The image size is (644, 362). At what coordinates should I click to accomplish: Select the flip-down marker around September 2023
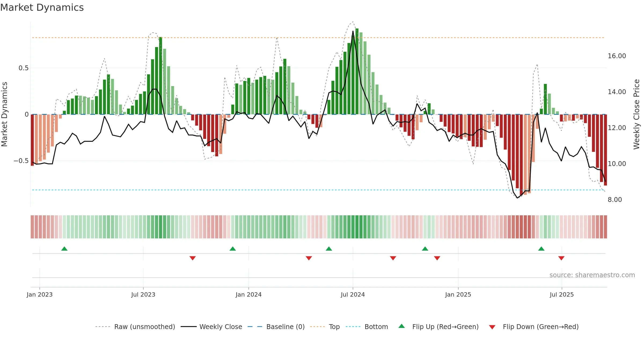click(x=193, y=258)
